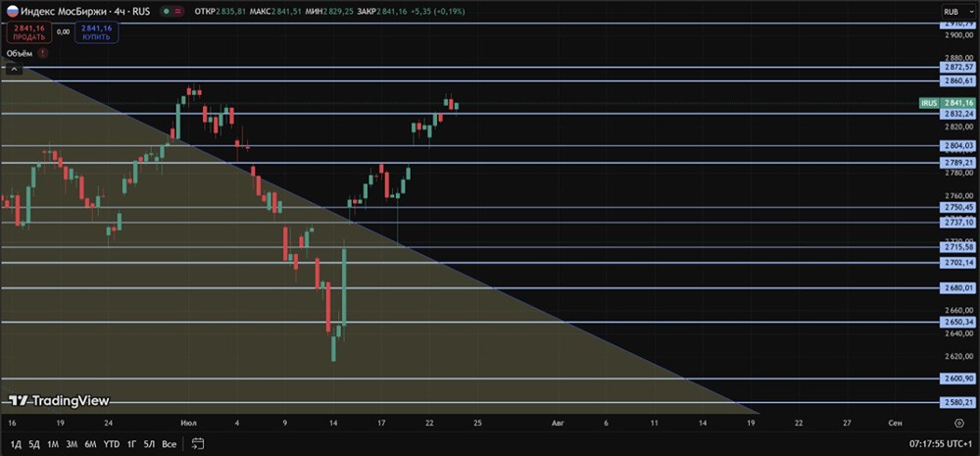
Task: Select the 1Д time range
Action: click(x=16, y=444)
